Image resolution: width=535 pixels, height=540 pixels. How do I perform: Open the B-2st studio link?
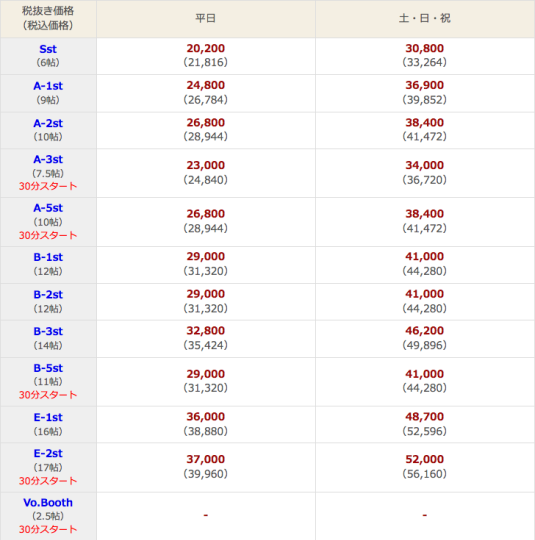48,294
